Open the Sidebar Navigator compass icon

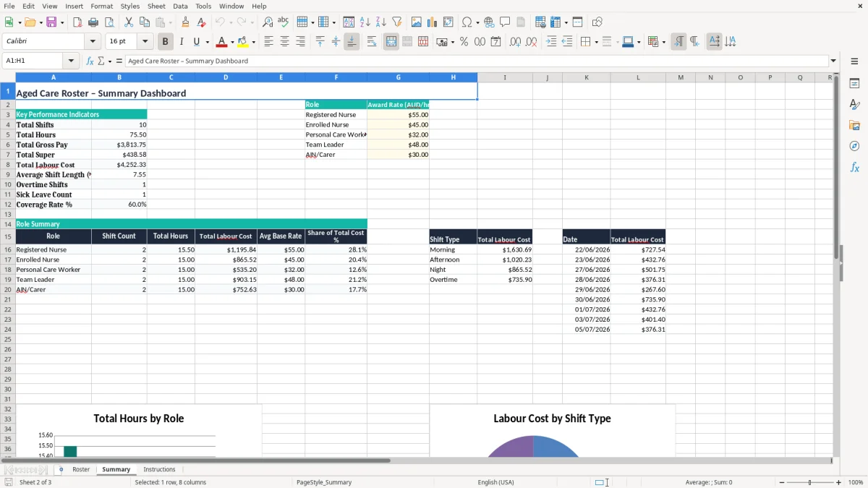tap(854, 146)
